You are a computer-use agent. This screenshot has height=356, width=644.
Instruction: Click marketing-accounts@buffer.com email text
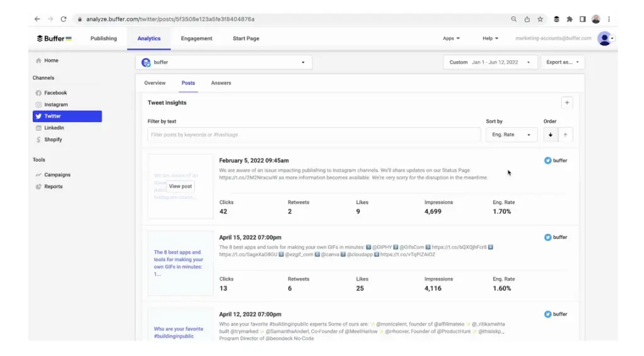(553, 38)
